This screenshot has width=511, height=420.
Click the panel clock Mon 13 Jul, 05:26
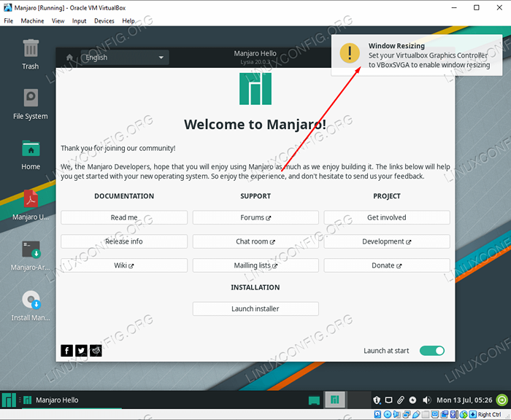464,400
